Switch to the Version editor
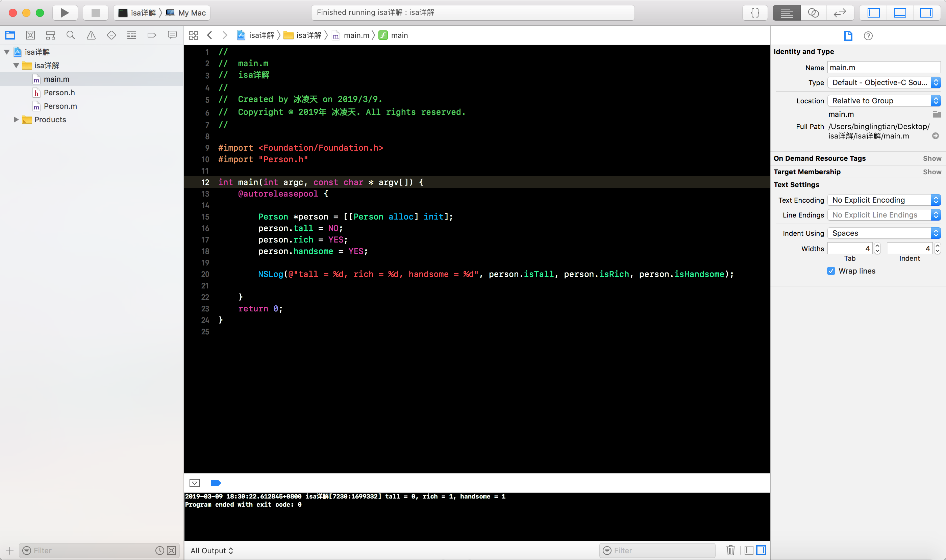This screenshot has height=560, width=946. point(840,13)
